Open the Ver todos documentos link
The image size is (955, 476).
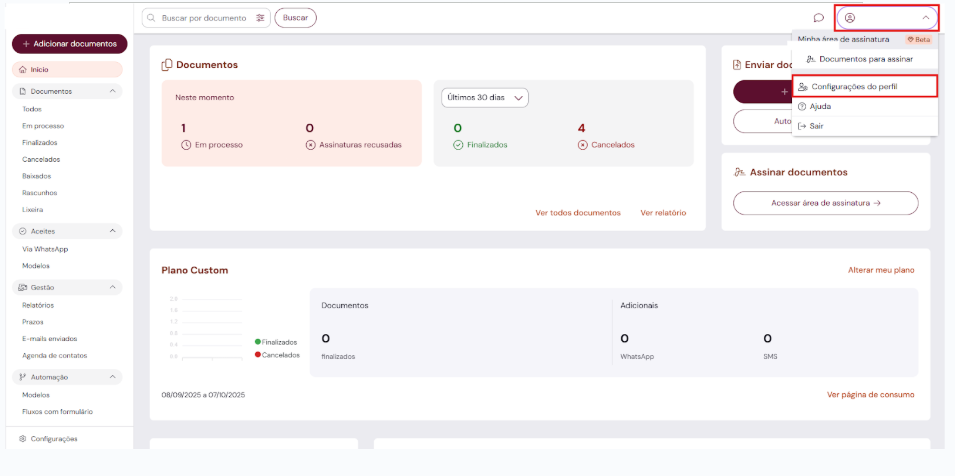[578, 213]
